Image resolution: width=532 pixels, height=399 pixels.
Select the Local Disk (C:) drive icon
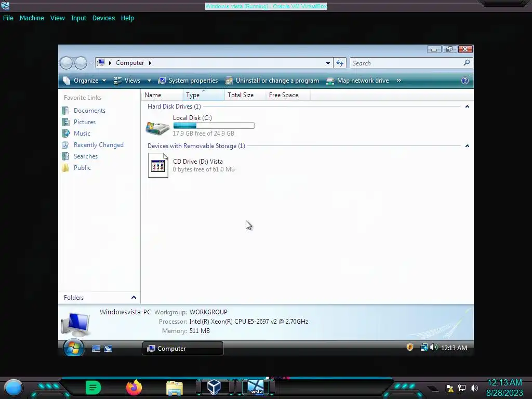pyautogui.click(x=157, y=128)
